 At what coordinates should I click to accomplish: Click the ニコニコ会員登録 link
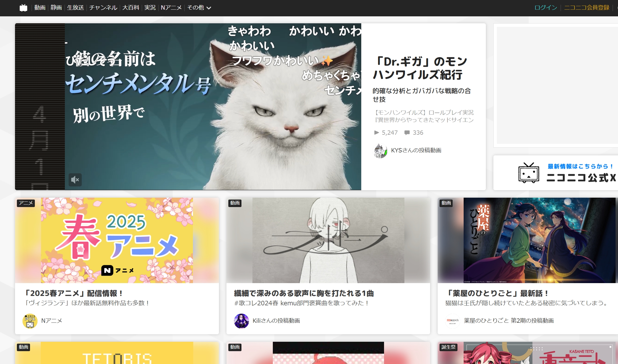point(587,8)
